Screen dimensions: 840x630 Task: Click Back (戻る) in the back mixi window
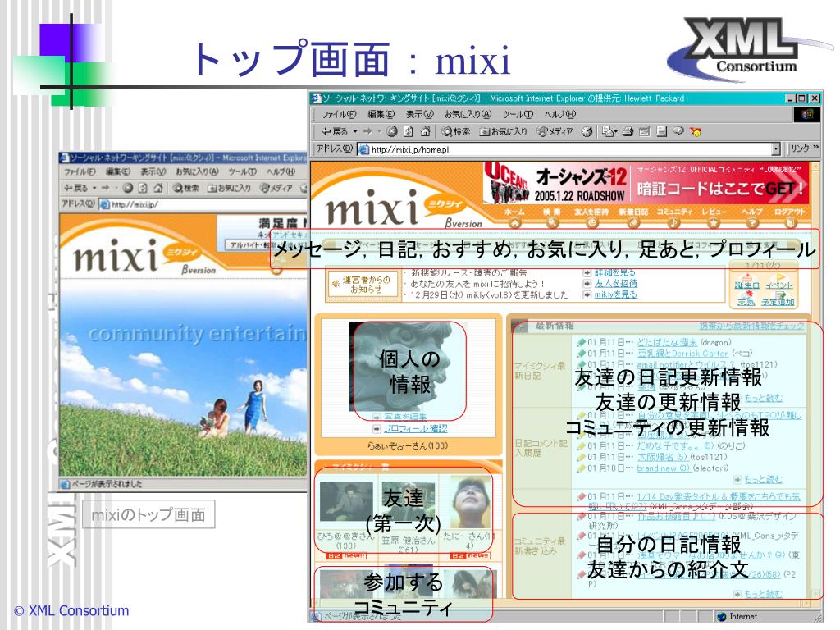(x=75, y=188)
